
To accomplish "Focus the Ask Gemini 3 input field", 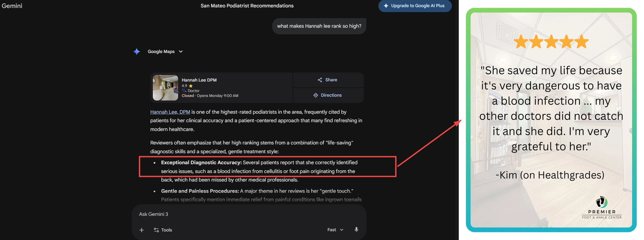I will pyautogui.click(x=249, y=214).
